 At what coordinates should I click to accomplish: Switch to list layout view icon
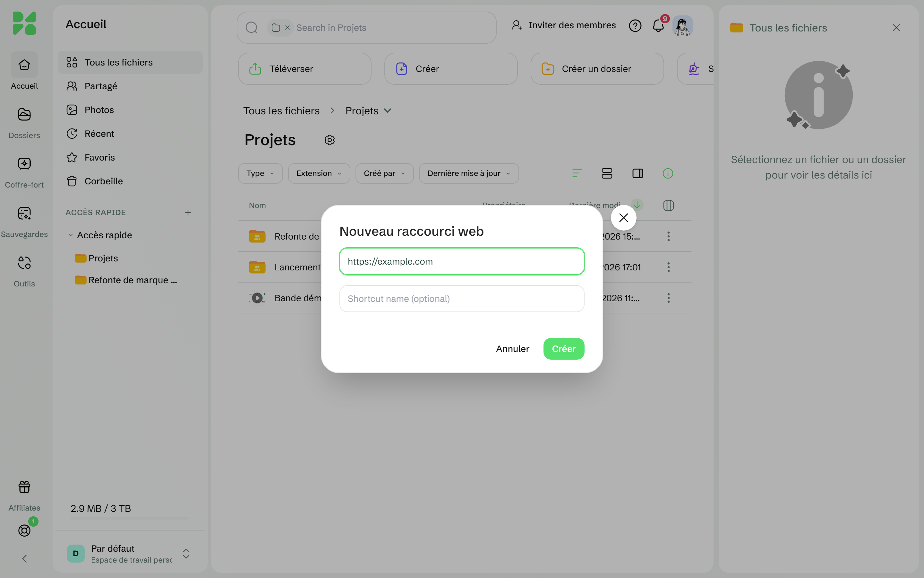pyautogui.click(x=607, y=173)
